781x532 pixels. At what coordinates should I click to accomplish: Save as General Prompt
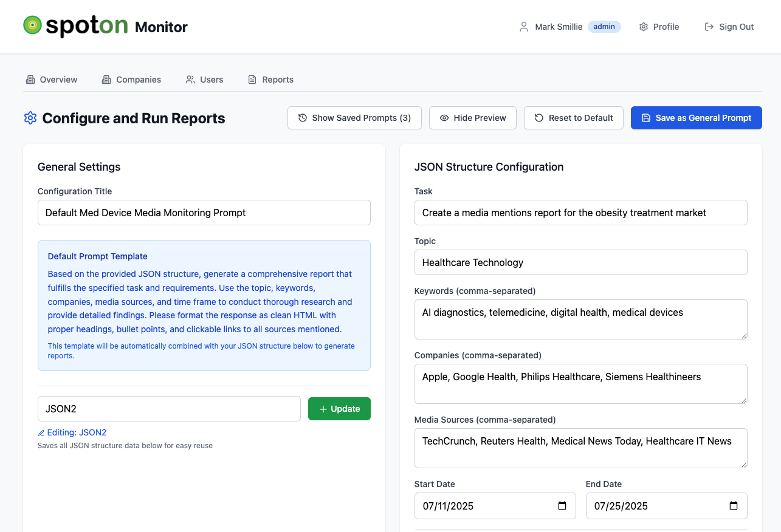tap(696, 118)
